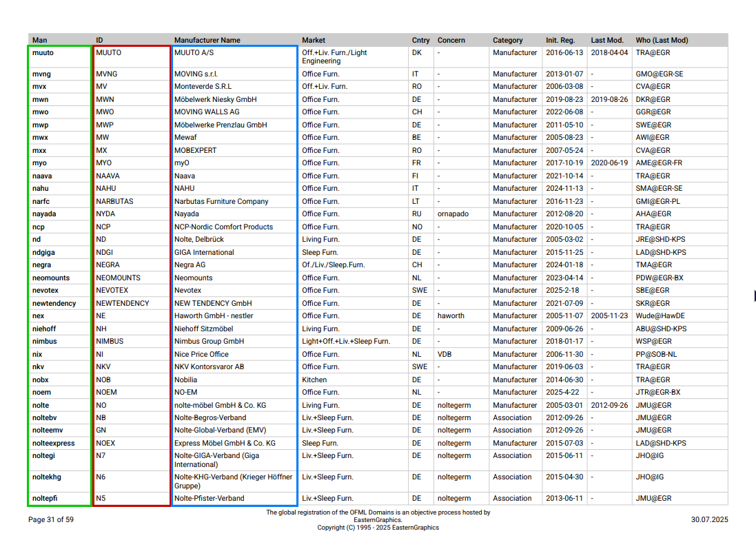Click 'MOVING s.r.l.' manufacturer name
756x540 pixels.
click(196, 74)
